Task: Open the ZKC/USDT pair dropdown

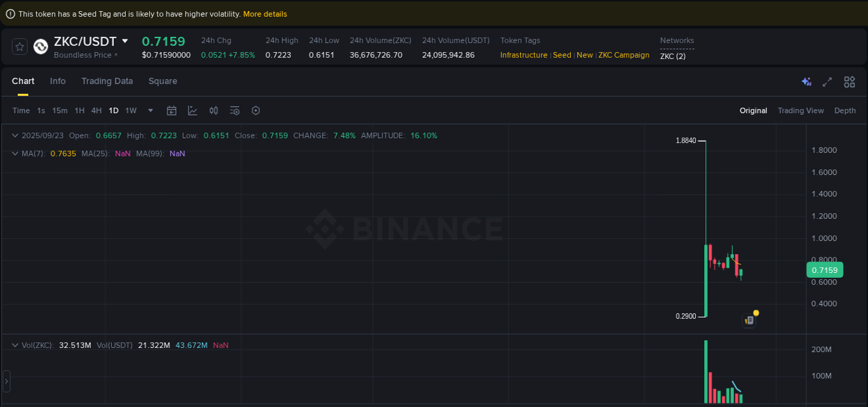Action: click(125, 40)
